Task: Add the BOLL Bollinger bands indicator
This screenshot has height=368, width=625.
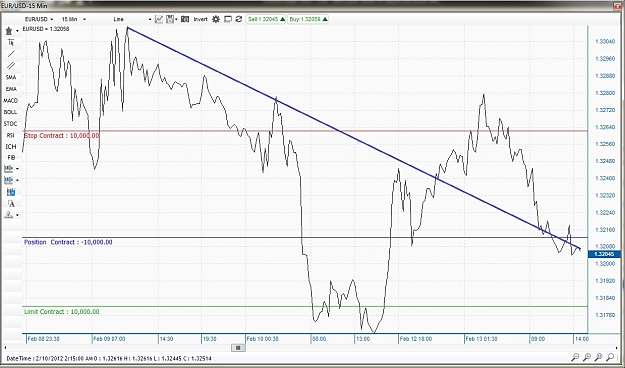Action: [x=11, y=112]
